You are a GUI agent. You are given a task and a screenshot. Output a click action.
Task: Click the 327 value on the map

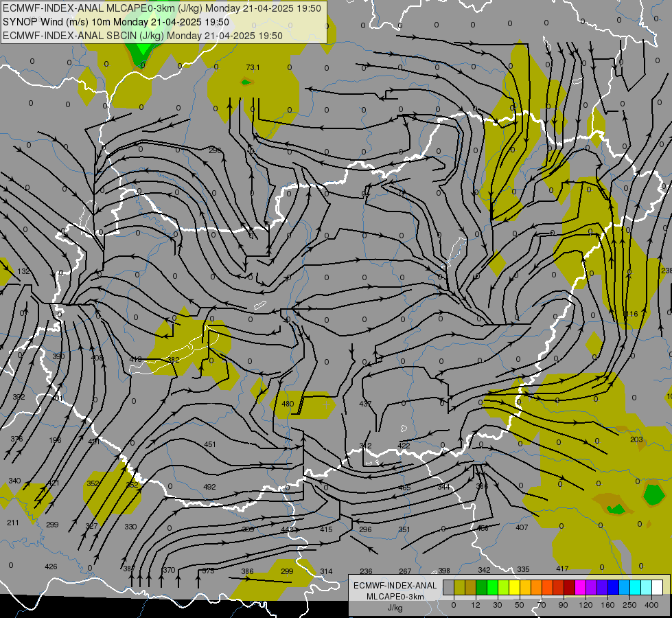91,526
